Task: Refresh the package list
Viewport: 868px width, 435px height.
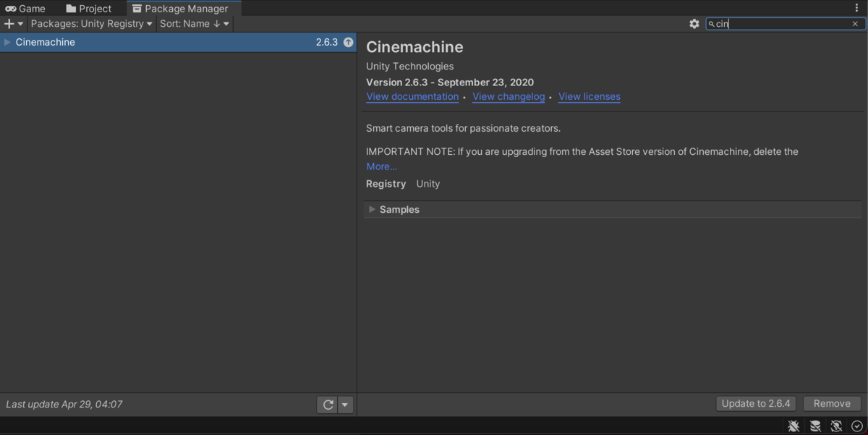Action: point(328,405)
